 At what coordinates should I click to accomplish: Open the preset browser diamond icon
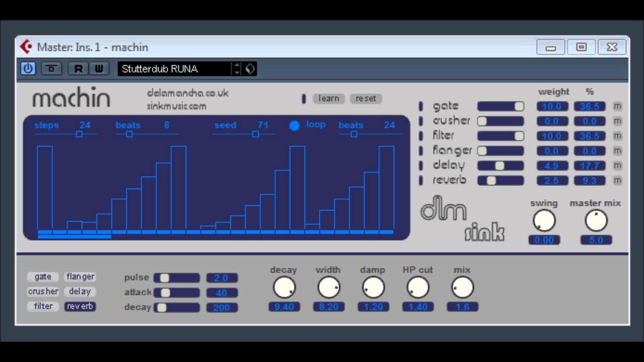250,69
